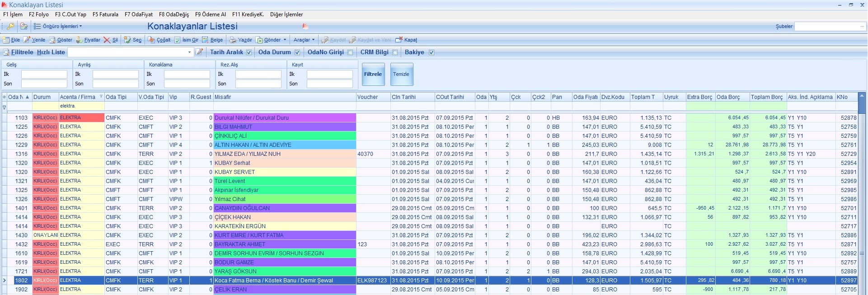The width and height of the screenshot is (868, 295).
Task: Click the Çoğalt duplicate icon
Action: pyautogui.click(x=151, y=40)
